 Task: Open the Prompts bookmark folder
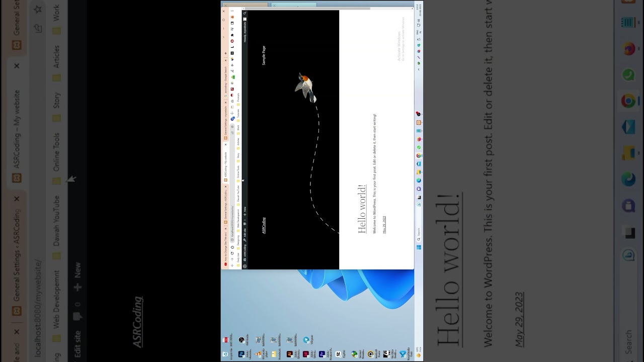pyautogui.click(x=238, y=98)
